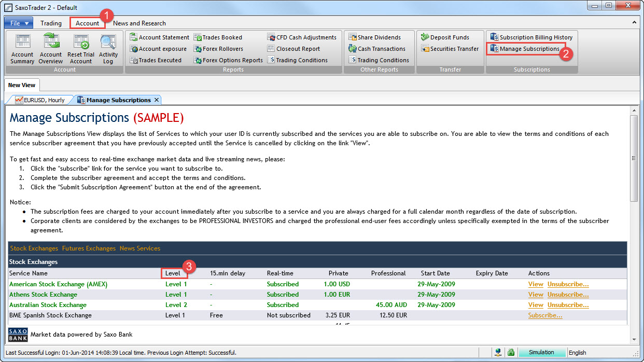This screenshot has height=362, width=644.
Task: Click the Level column header
Action: tap(173, 273)
